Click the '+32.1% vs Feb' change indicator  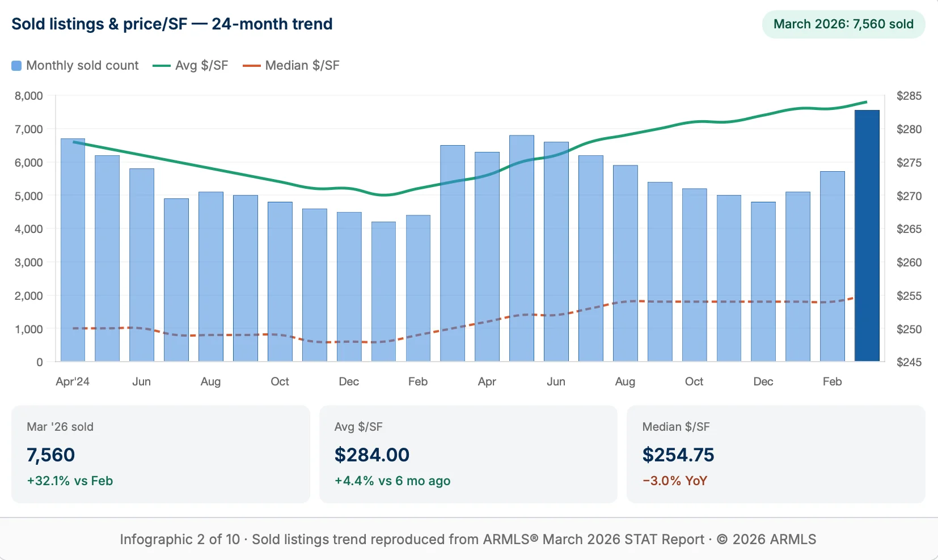[x=70, y=481]
